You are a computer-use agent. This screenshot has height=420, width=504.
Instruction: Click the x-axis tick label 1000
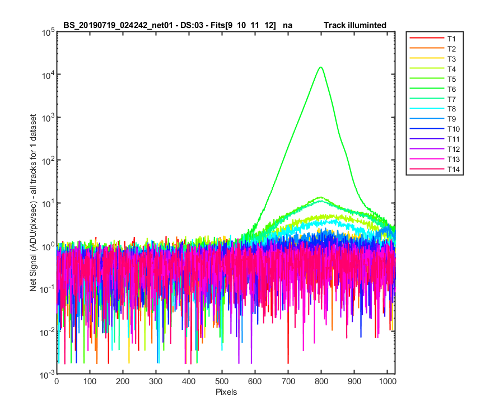tap(388, 381)
